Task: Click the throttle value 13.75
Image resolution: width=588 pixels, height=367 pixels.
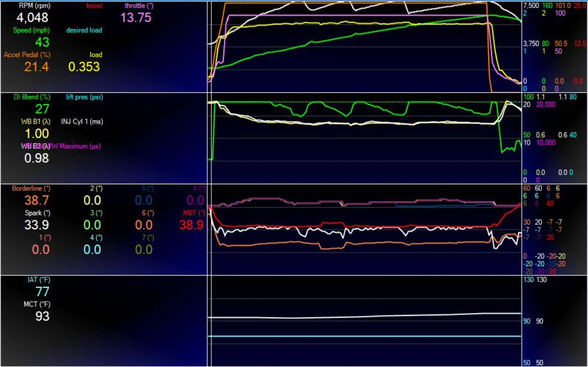Action: point(136,18)
